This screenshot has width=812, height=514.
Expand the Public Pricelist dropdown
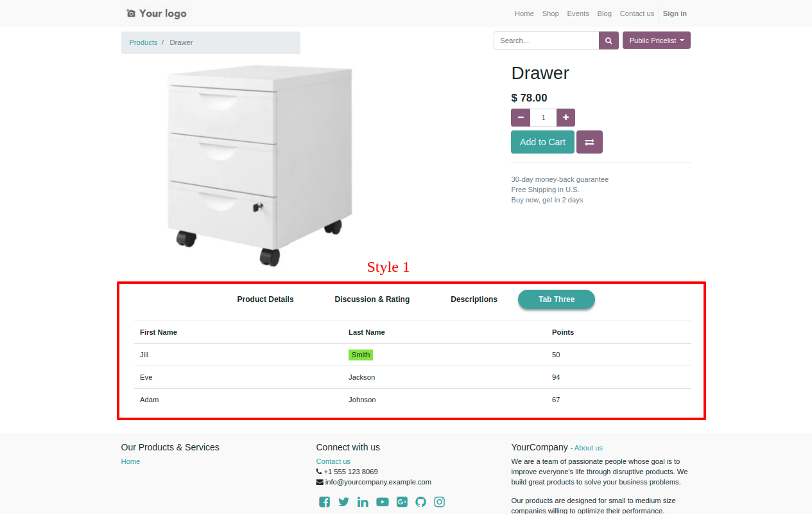(x=657, y=40)
